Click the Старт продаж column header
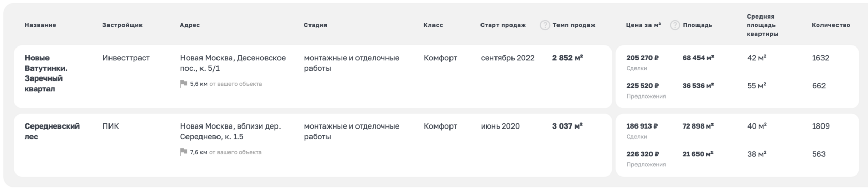The height and width of the screenshot is (190, 868). 503,25
